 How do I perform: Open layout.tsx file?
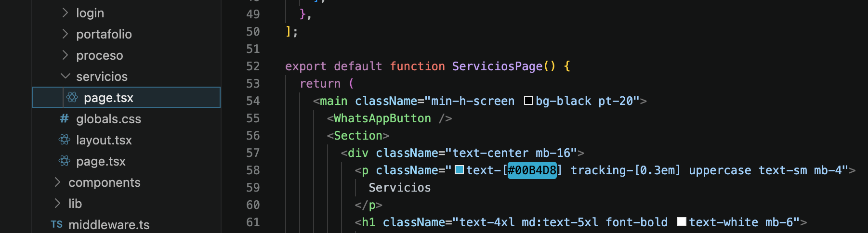click(x=126, y=140)
